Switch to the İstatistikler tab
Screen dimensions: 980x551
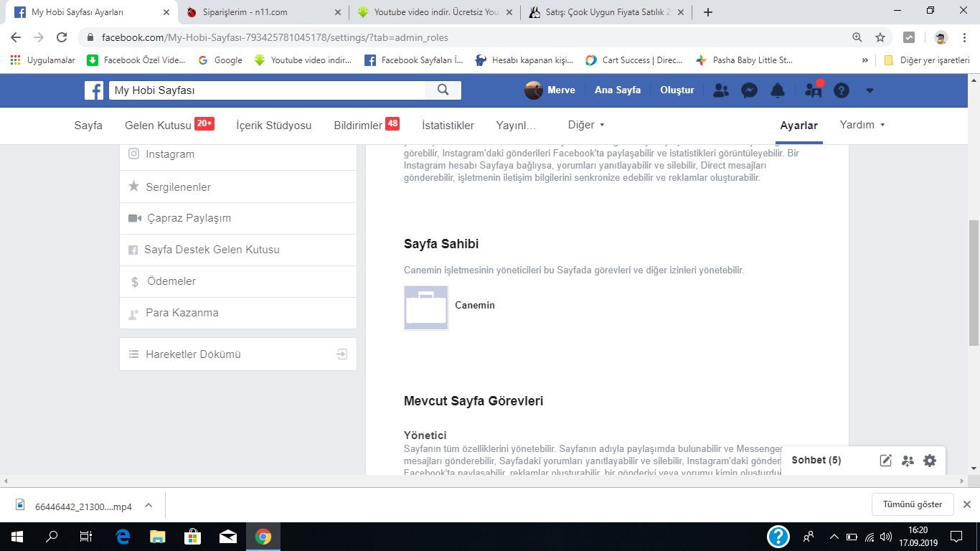(x=448, y=126)
